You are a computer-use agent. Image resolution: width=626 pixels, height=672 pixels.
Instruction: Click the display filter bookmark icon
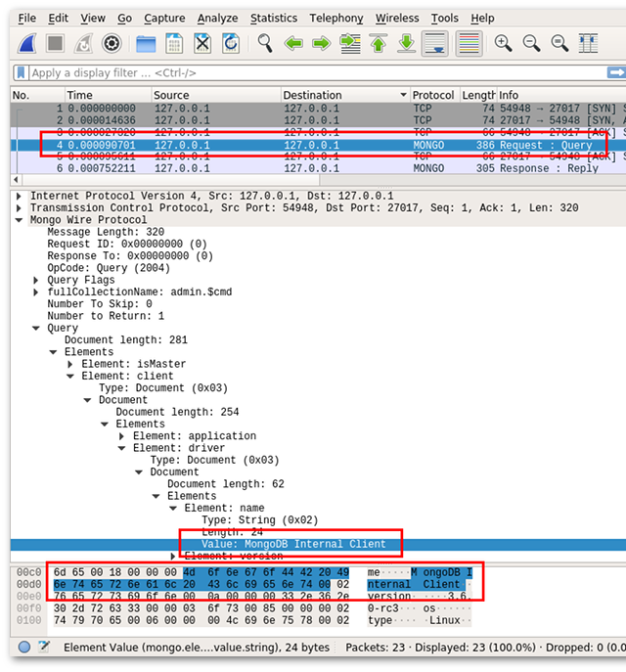click(22, 73)
